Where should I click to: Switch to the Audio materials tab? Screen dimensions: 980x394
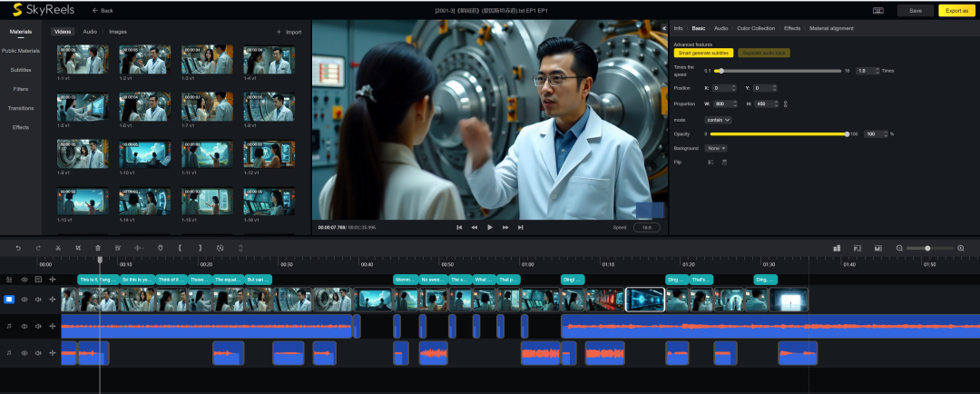pyautogui.click(x=90, y=32)
